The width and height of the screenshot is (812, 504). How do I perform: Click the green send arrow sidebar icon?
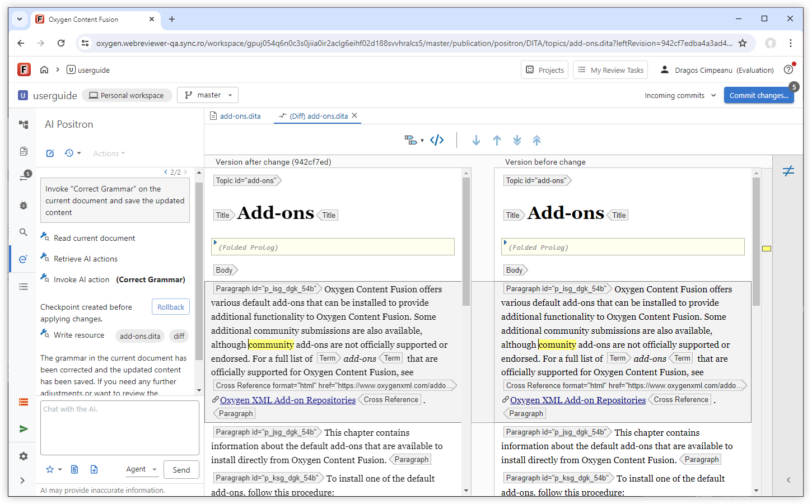pyautogui.click(x=24, y=429)
